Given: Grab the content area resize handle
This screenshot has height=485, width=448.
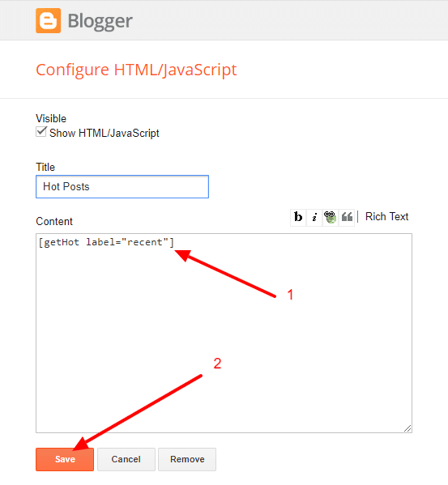Looking at the screenshot, I should 407,428.
